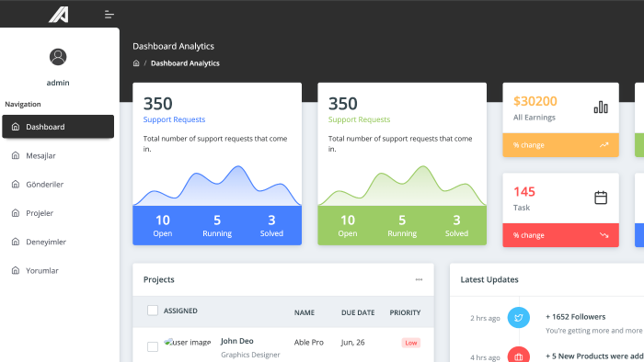This screenshot has width=644, height=362.
Task: Click the calendar icon on Task card
Action: (601, 198)
